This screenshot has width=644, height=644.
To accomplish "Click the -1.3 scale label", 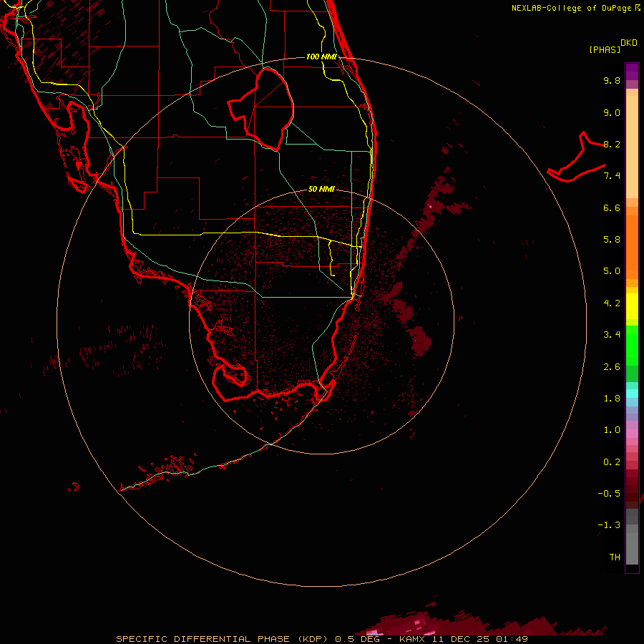I will pos(609,525).
